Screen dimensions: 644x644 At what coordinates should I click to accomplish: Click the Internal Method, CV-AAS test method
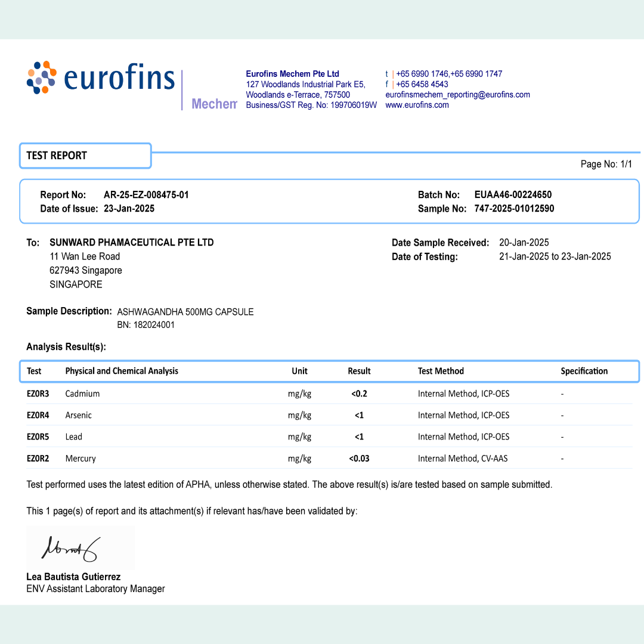click(463, 459)
